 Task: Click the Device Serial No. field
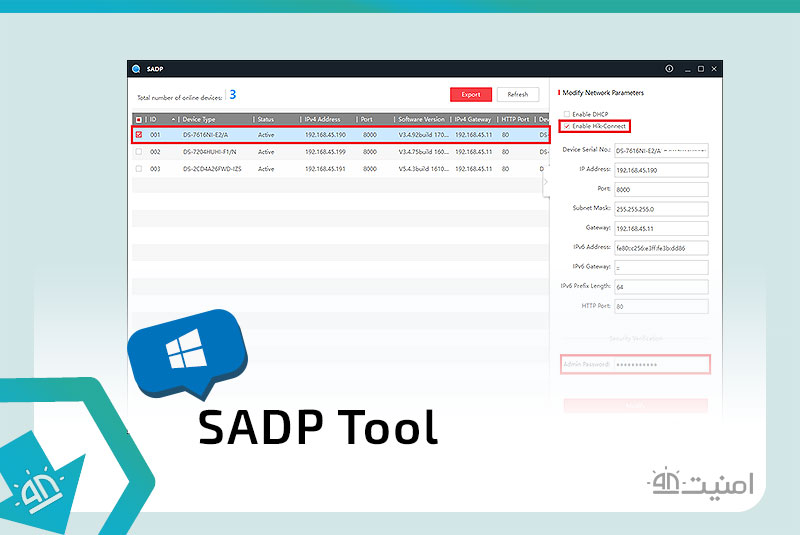(661, 150)
